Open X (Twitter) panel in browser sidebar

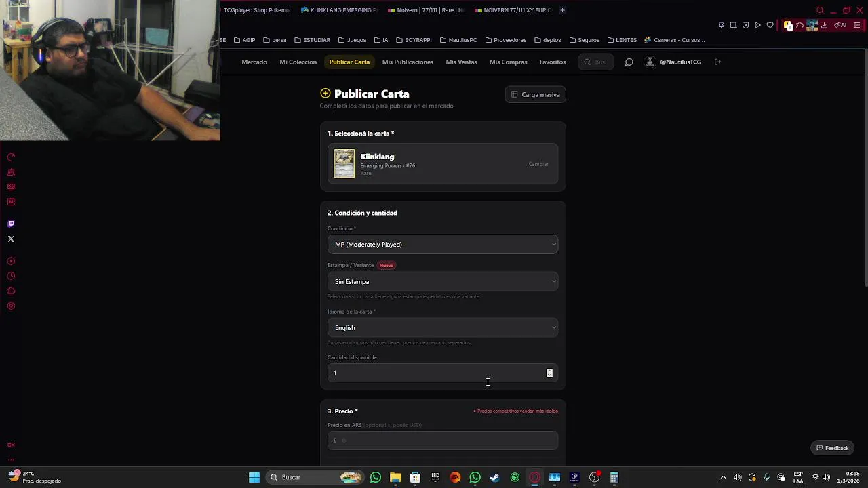point(11,239)
